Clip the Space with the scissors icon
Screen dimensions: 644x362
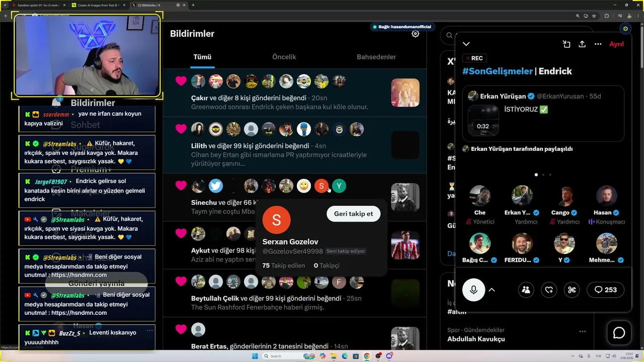[x=572, y=290]
